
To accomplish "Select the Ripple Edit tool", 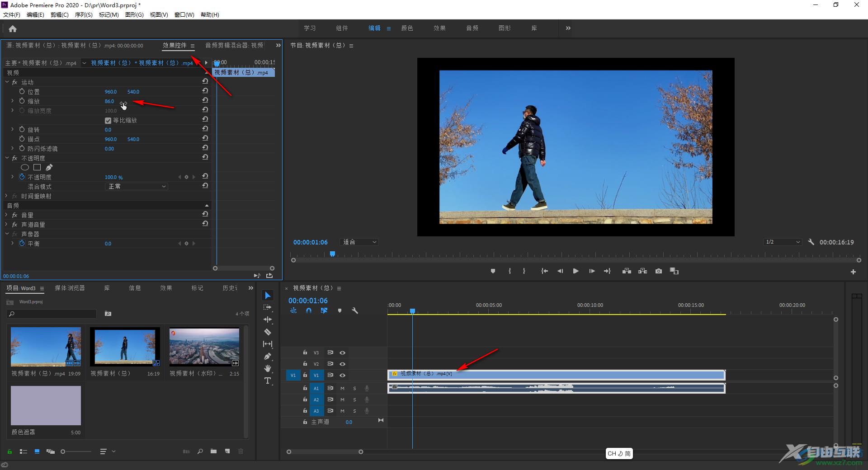I will [268, 320].
